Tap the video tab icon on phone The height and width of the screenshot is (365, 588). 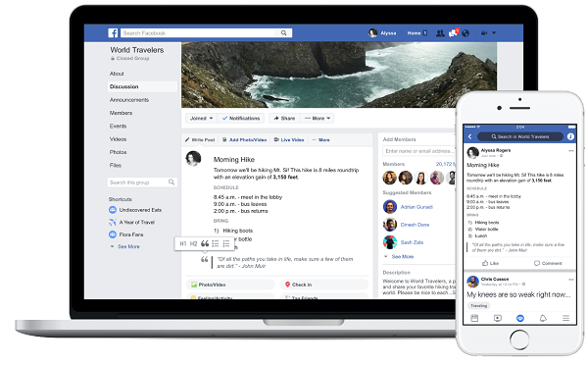coord(497,319)
